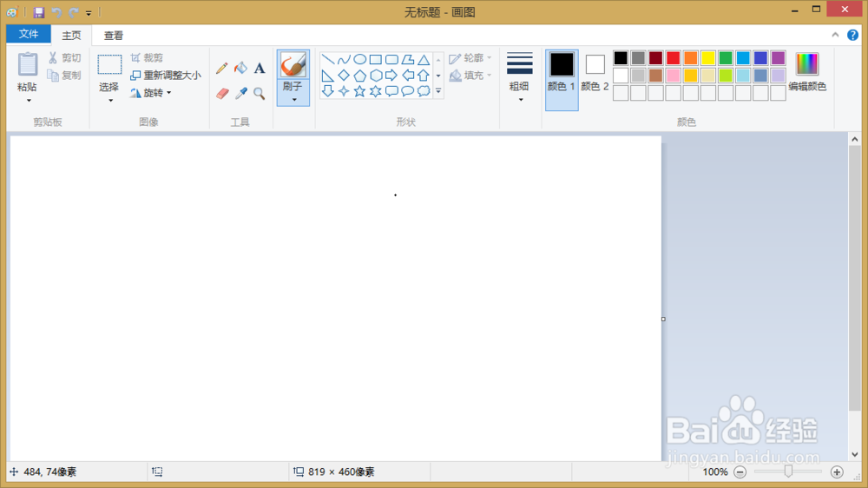Pick the red color swatch

674,58
